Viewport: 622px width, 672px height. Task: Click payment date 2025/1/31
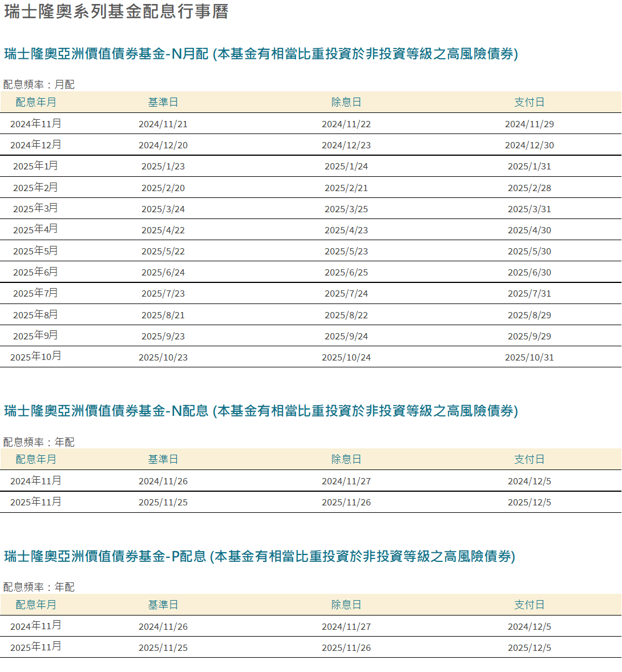pos(530,166)
